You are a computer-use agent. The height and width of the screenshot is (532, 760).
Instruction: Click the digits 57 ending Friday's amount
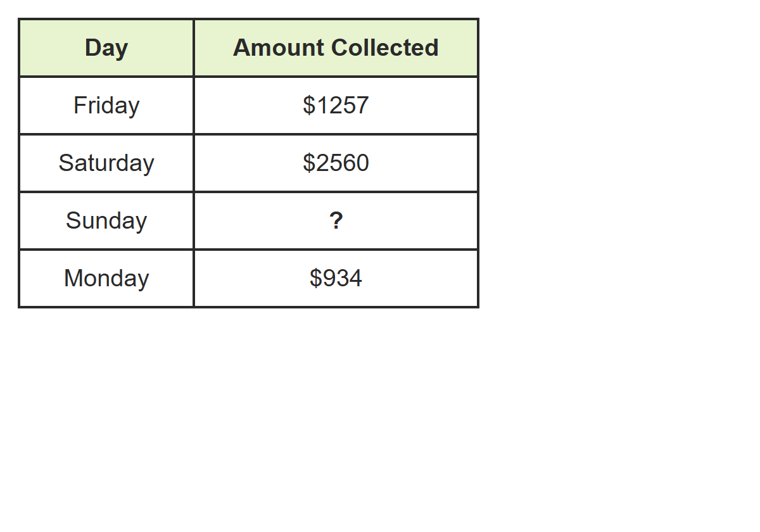[x=356, y=105]
